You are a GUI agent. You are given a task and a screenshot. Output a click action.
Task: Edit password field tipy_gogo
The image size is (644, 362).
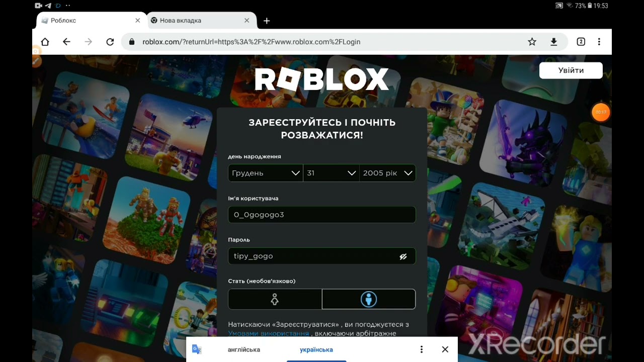tap(322, 256)
